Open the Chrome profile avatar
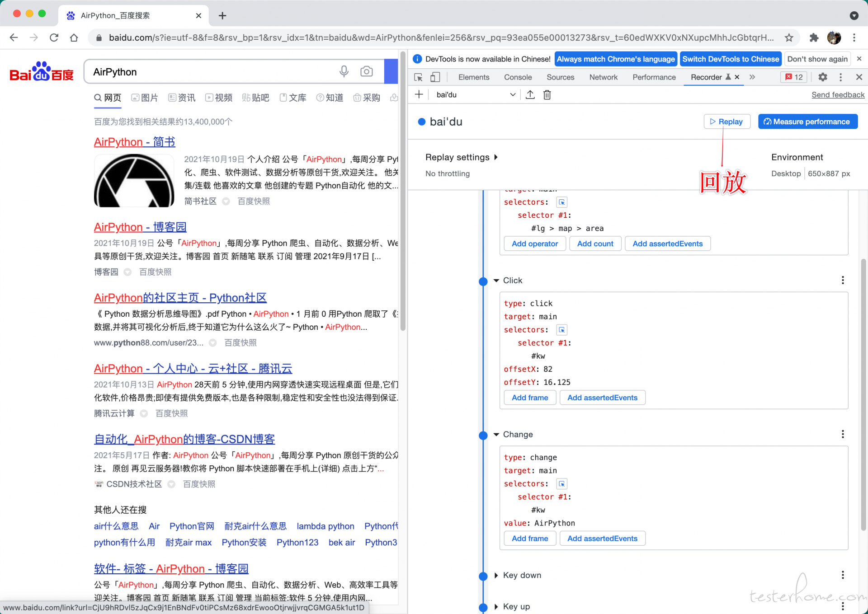This screenshot has height=614, width=868. [x=834, y=37]
